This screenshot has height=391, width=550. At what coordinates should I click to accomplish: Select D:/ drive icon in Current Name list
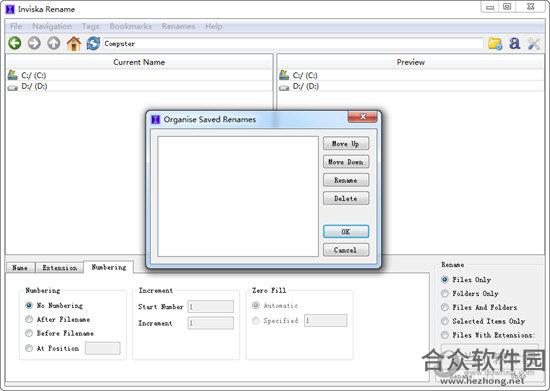point(13,87)
